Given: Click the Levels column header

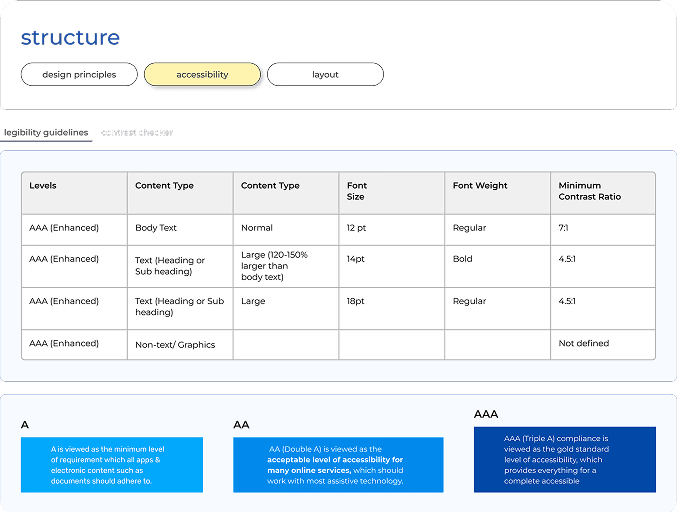Looking at the screenshot, I should [x=74, y=193].
